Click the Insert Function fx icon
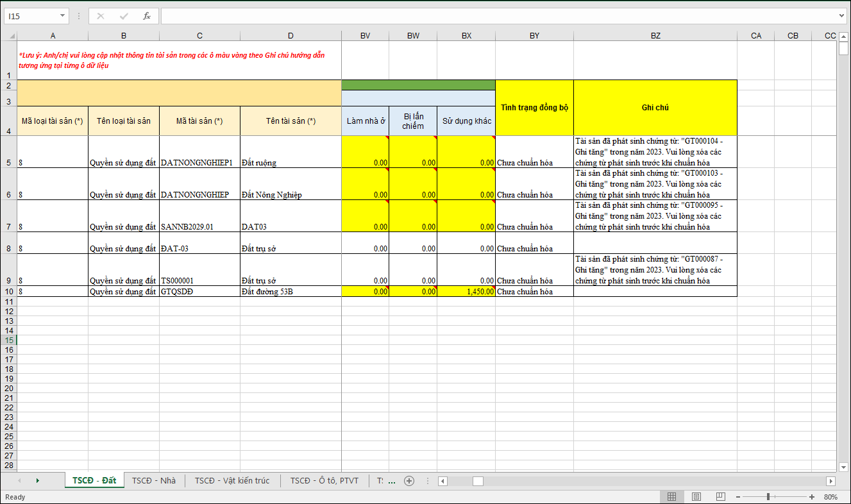 pos(147,16)
